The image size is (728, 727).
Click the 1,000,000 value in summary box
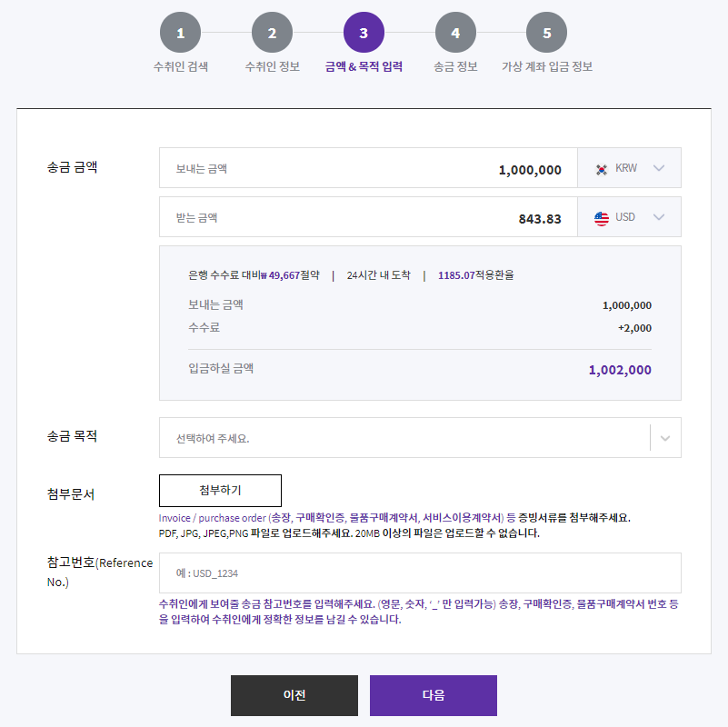point(627,305)
